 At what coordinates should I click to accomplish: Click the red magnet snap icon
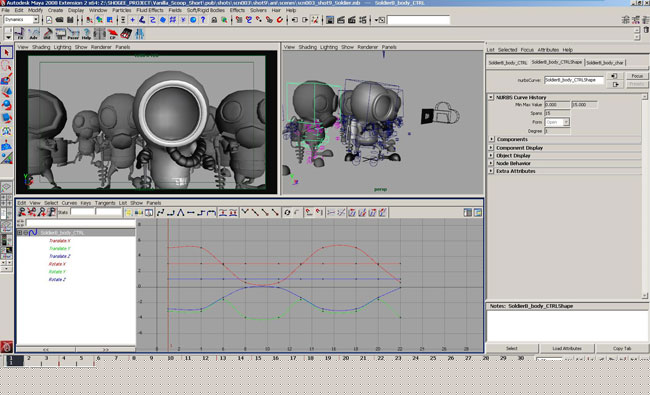click(x=280, y=20)
